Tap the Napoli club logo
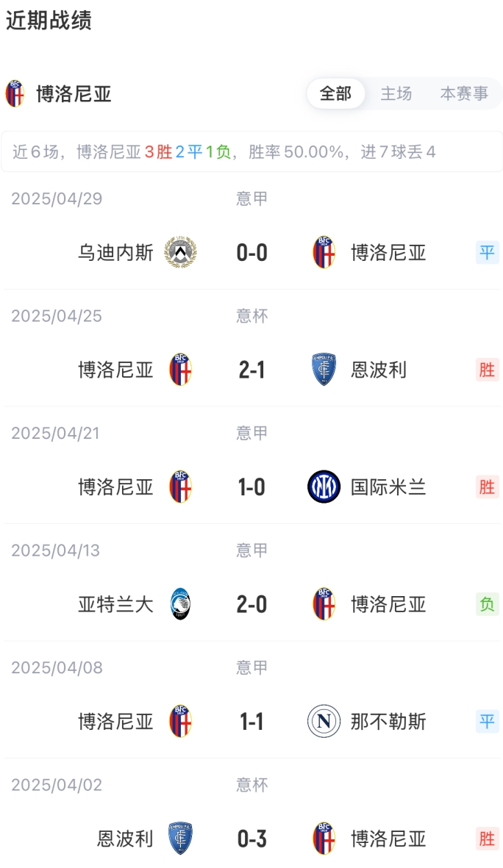This screenshot has height=868, width=503. [x=324, y=721]
